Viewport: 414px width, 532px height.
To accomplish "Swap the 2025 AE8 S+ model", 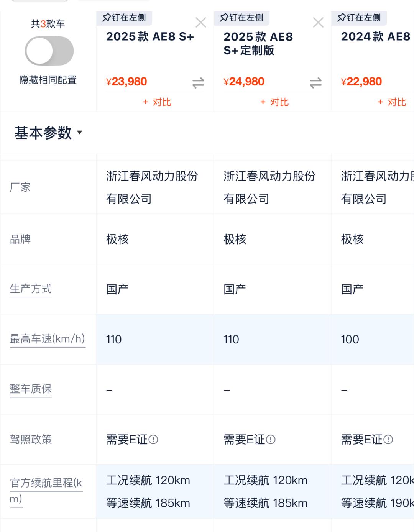I will [x=198, y=83].
